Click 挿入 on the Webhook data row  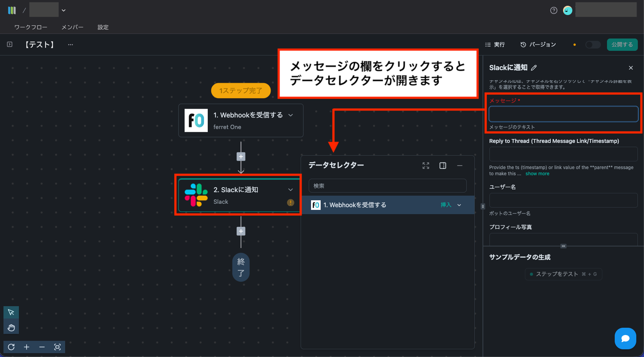coord(446,205)
